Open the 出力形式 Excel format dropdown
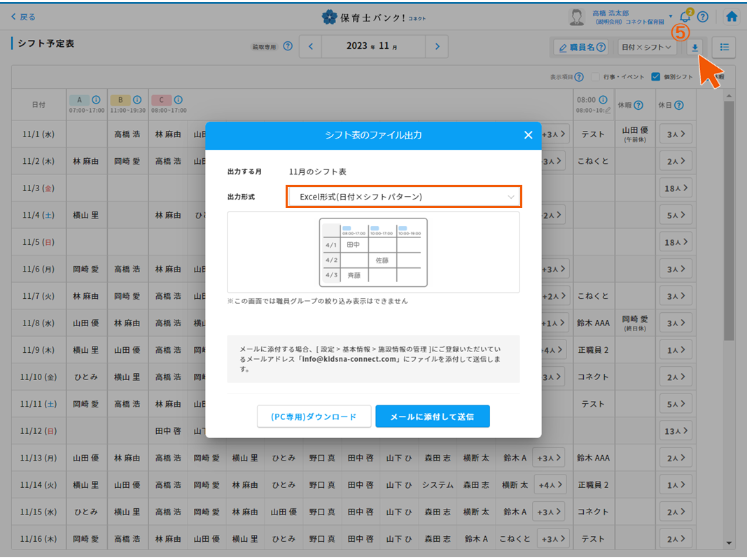Image resolution: width=747 pixels, height=560 pixels. [404, 197]
